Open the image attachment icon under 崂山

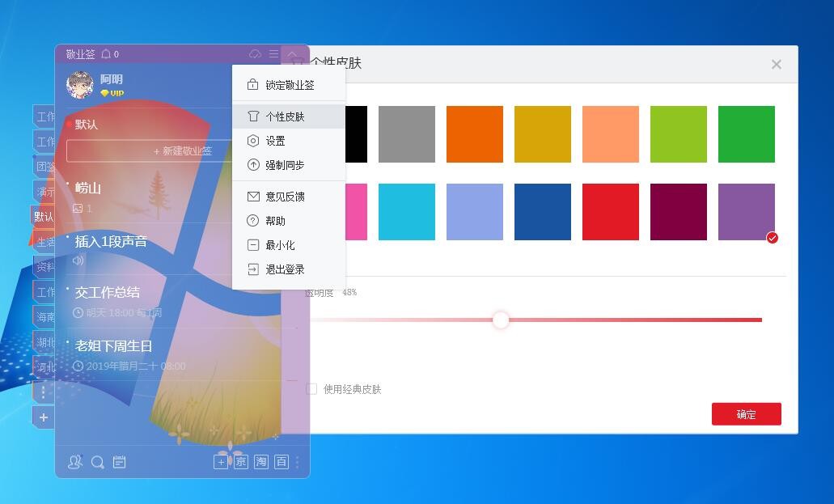click(x=78, y=208)
